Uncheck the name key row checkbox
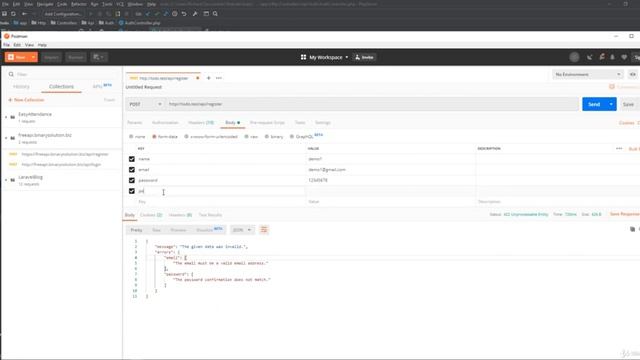Image resolution: width=640 pixels, height=360 pixels. (132, 159)
